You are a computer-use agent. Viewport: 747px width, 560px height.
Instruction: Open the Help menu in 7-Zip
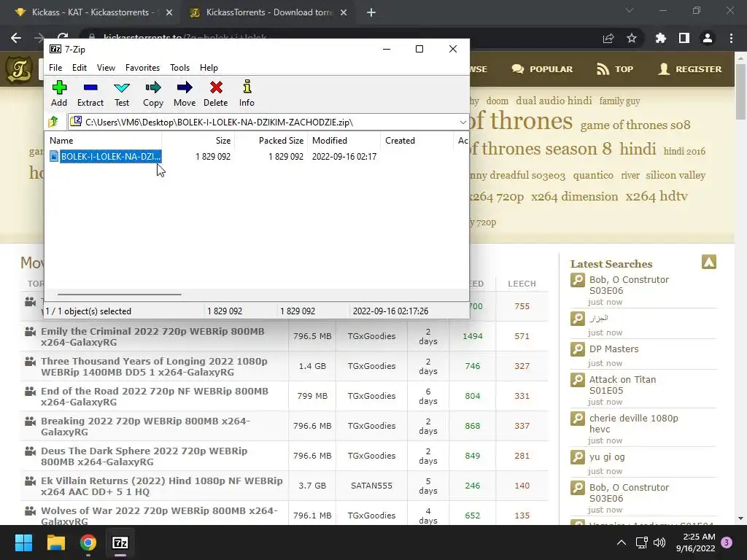209,68
